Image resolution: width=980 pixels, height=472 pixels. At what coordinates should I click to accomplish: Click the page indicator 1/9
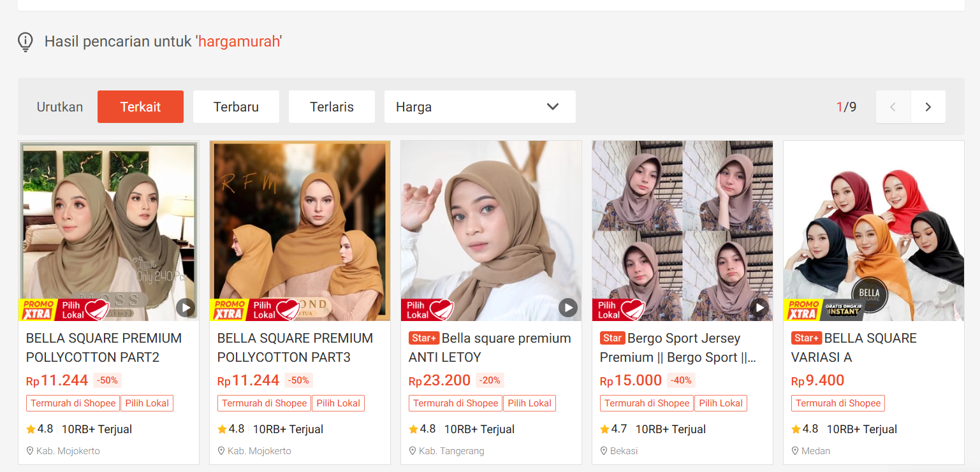tap(847, 107)
